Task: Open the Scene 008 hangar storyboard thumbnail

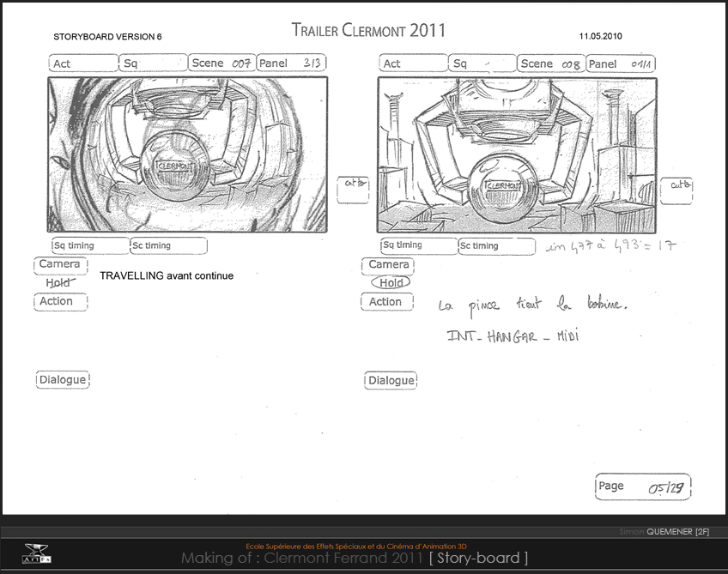Action: click(x=517, y=154)
